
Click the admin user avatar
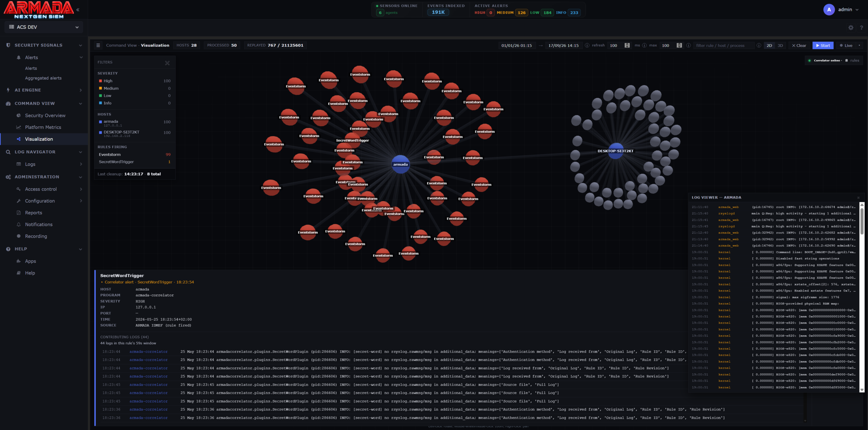pyautogui.click(x=829, y=10)
